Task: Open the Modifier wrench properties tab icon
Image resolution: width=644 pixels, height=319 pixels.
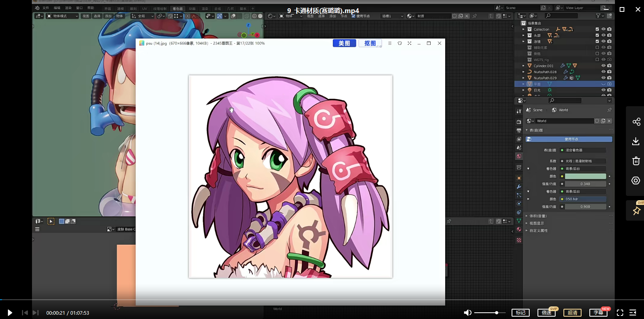Action: click(519, 187)
